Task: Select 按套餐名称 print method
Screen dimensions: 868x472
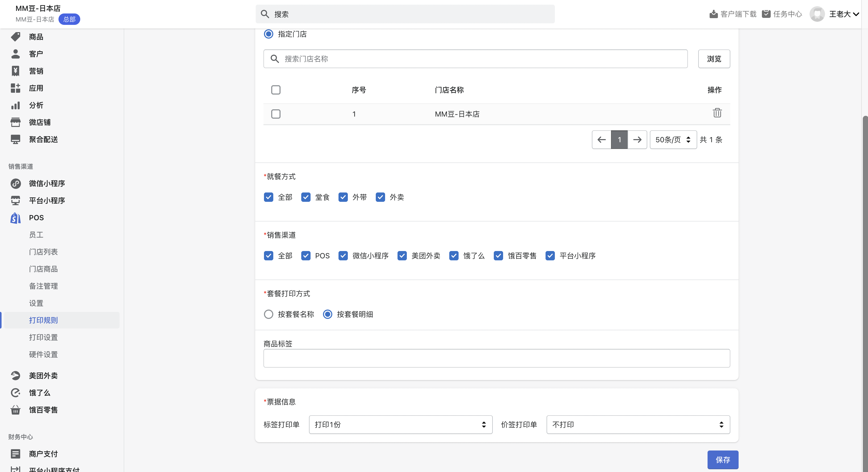Action: (269, 314)
